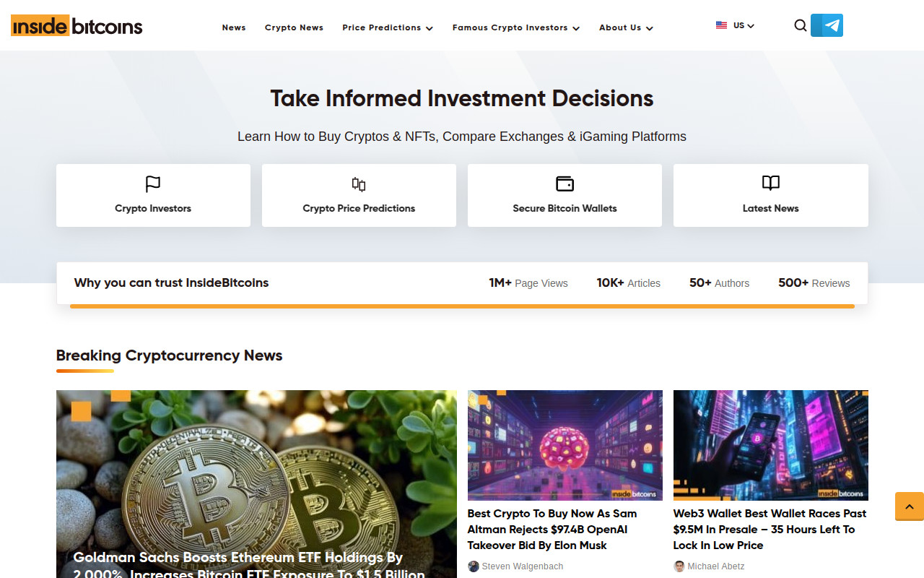Click the search magnifier icon
Image resolution: width=924 pixels, height=578 pixels.
point(800,25)
